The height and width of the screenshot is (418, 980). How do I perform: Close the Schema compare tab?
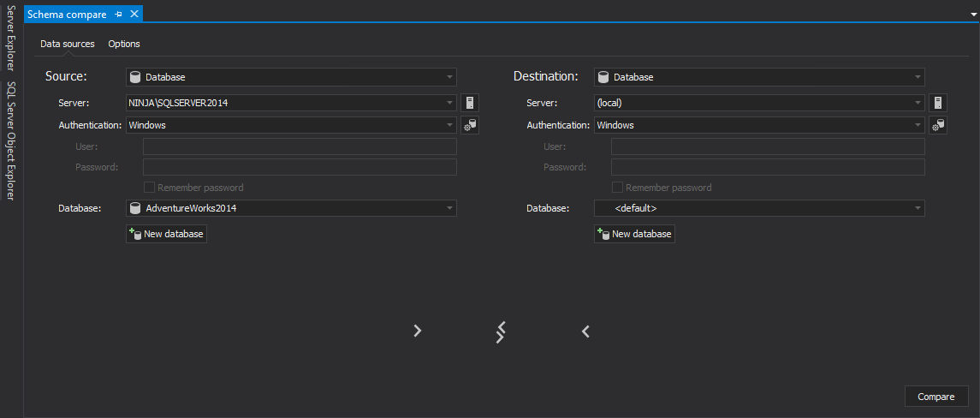point(134,15)
